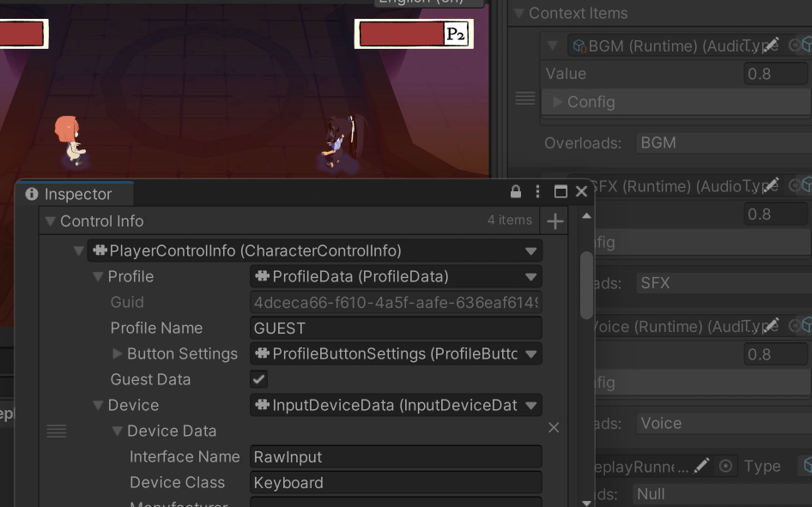Click the dark-haired character in game view

click(344, 142)
